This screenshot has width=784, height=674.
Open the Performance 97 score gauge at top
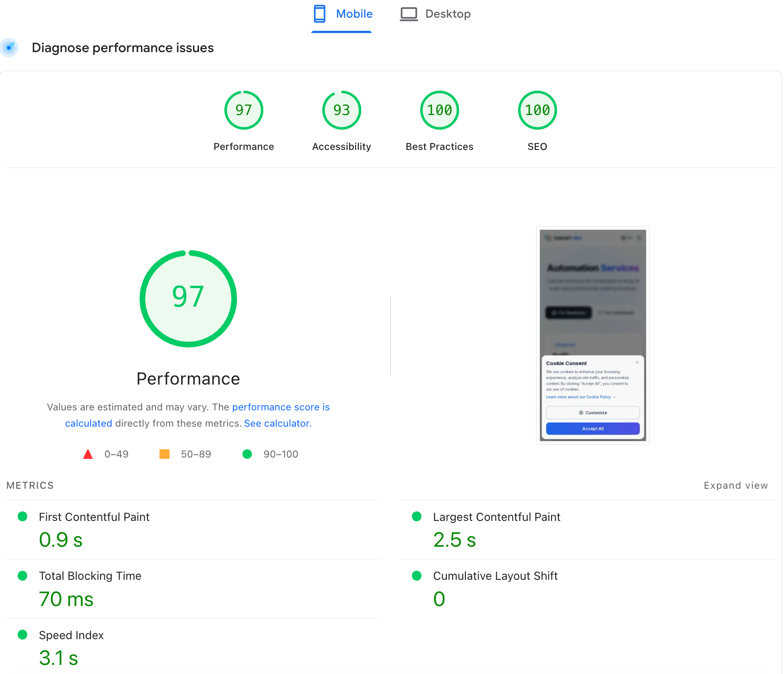click(x=243, y=110)
